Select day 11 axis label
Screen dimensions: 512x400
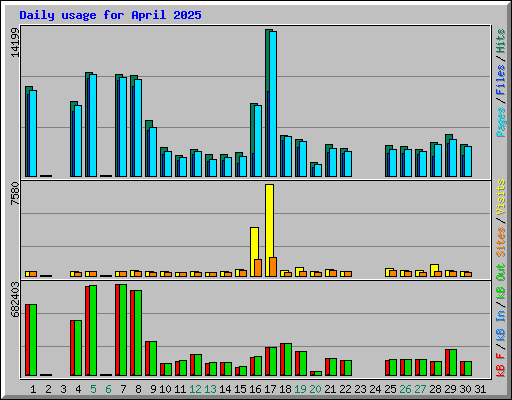tap(180, 389)
